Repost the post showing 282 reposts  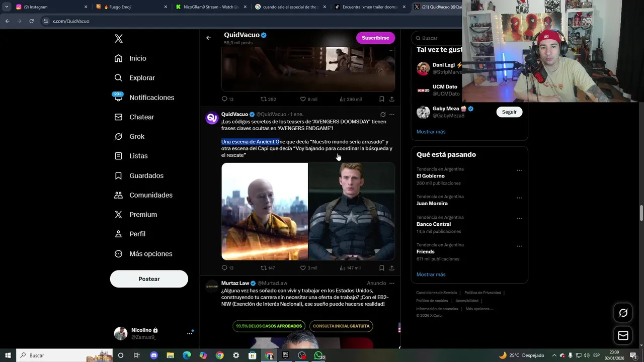click(x=268, y=99)
